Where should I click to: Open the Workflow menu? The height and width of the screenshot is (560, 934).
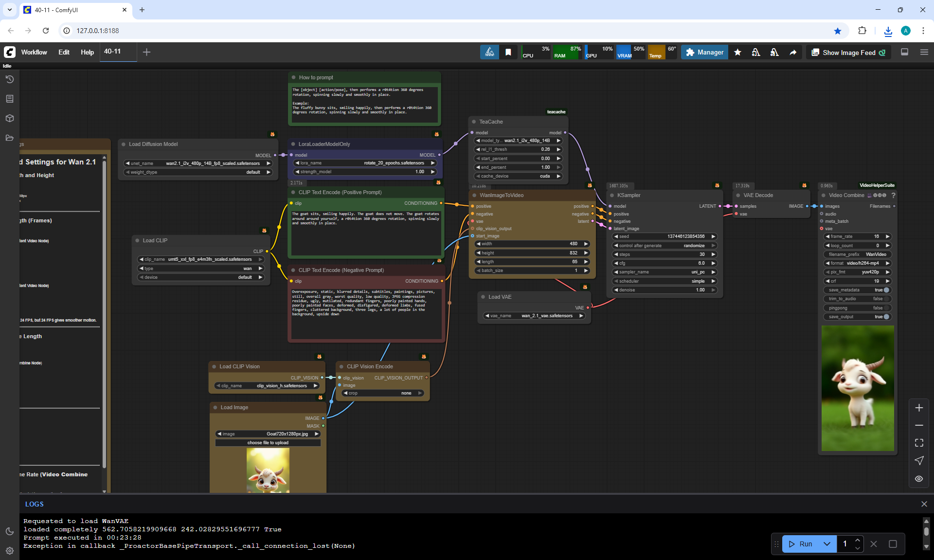[34, 52]
